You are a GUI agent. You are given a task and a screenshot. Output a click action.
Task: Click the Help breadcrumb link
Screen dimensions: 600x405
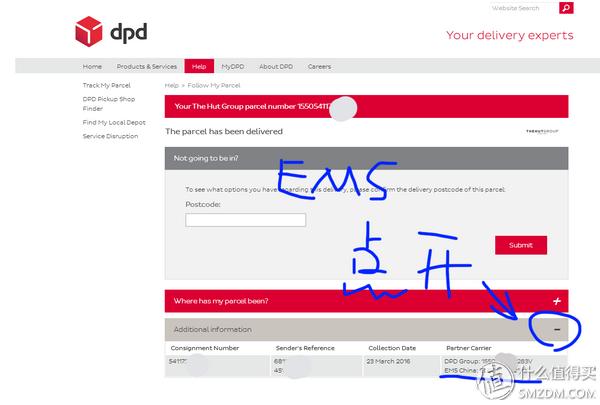pyautogui.click(x=171, y=85)
